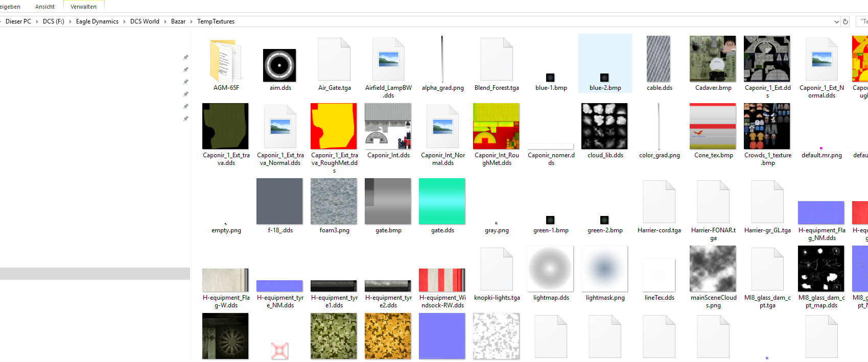Select the Cadaver.bmp thumbnail
This screenshot has width=868, height=362.
(713, 59)
